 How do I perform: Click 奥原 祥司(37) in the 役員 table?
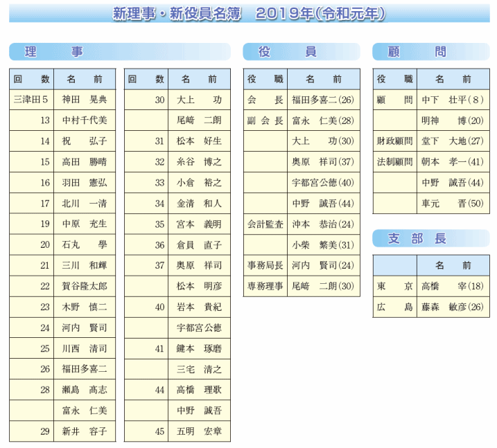(323, 162)
